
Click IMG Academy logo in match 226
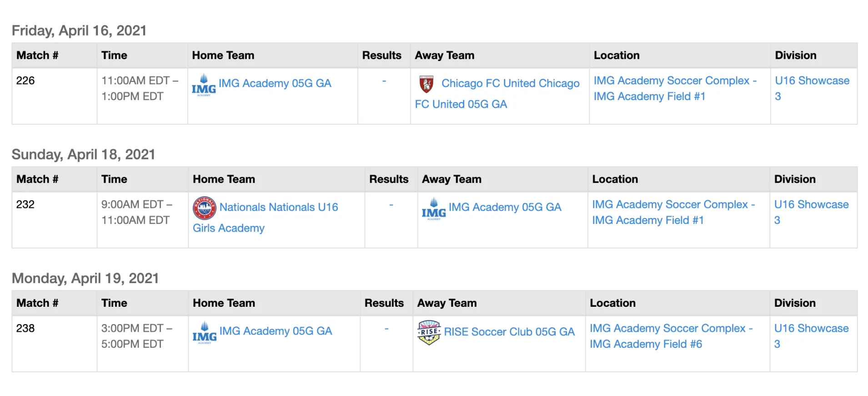204,85
